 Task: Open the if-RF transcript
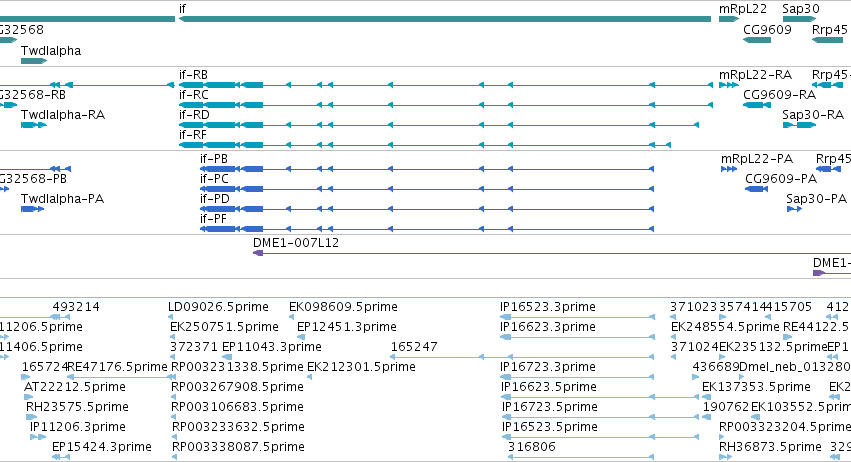click(425, 145)
